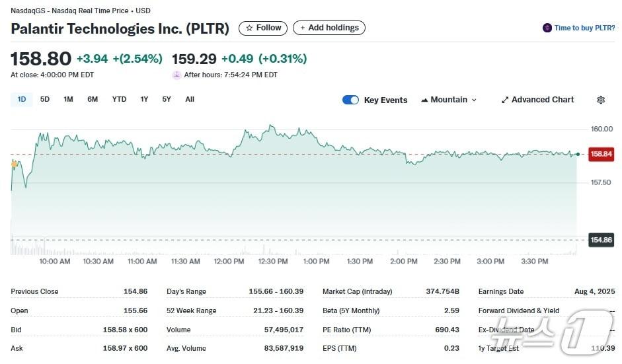Click the Advanced Chart expand icon

(505, 100)
